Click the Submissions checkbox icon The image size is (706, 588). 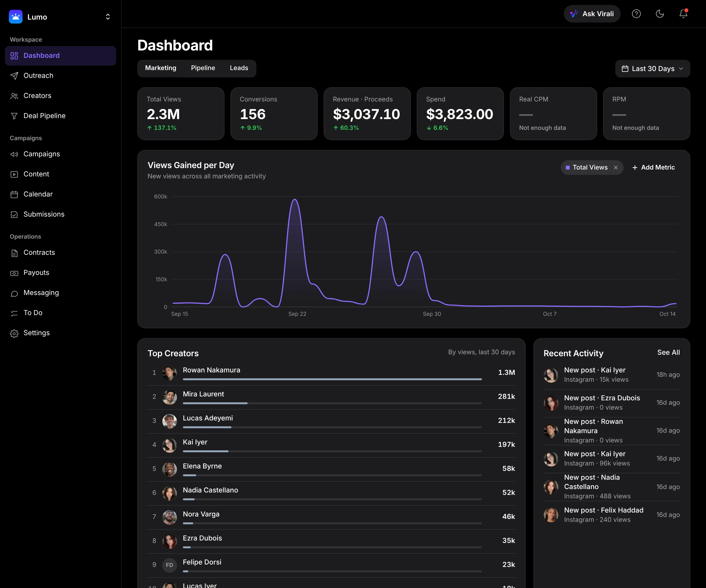(x=14, y=214)
